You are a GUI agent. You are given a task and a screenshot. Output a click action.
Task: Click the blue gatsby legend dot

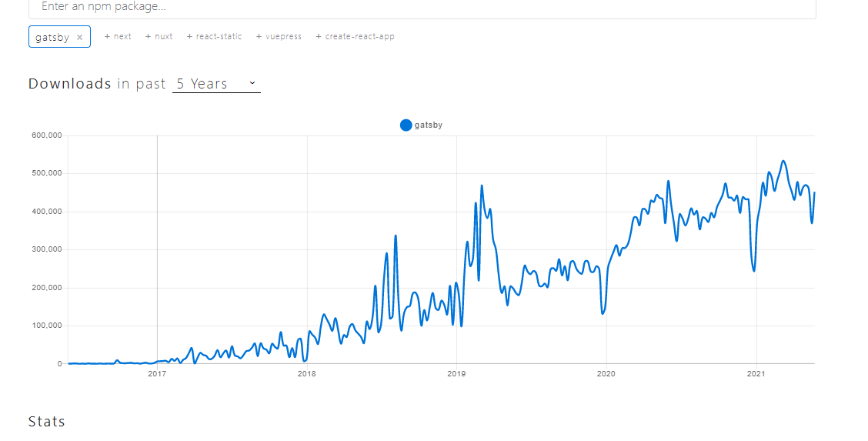(406, 125)
